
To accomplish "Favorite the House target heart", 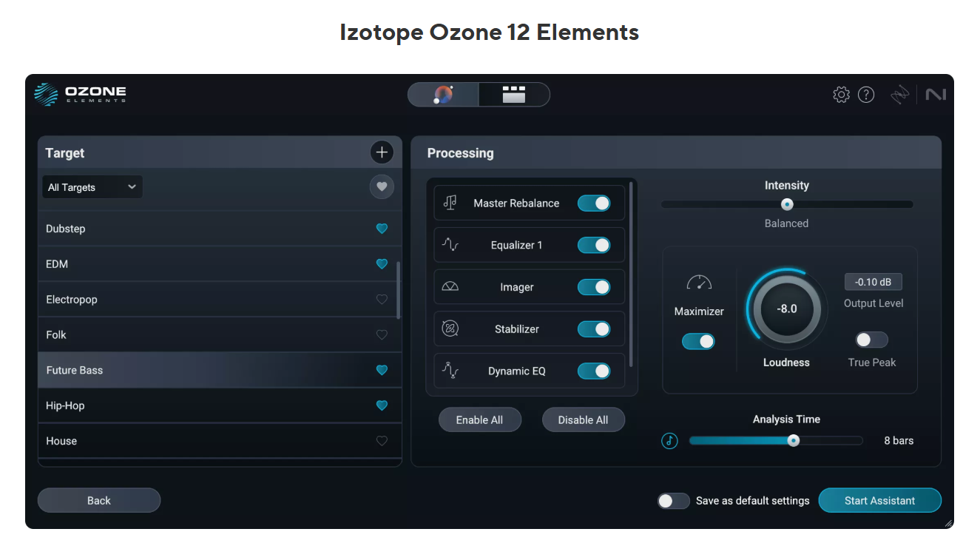I will coord(382,441).
